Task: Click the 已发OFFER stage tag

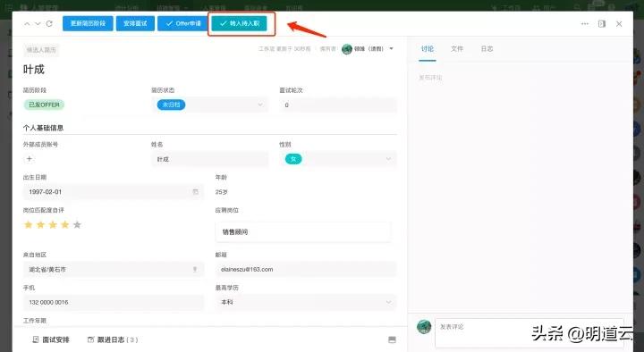Action: pyautogui.click(x=44, y=105)
